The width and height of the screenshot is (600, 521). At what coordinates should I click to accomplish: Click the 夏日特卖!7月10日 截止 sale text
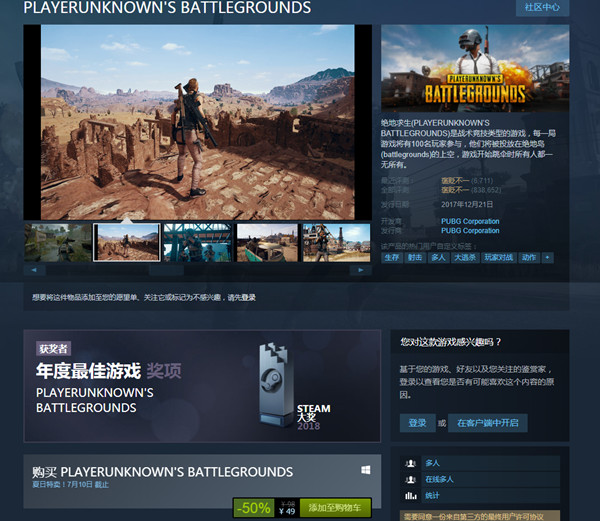[70, 485]
